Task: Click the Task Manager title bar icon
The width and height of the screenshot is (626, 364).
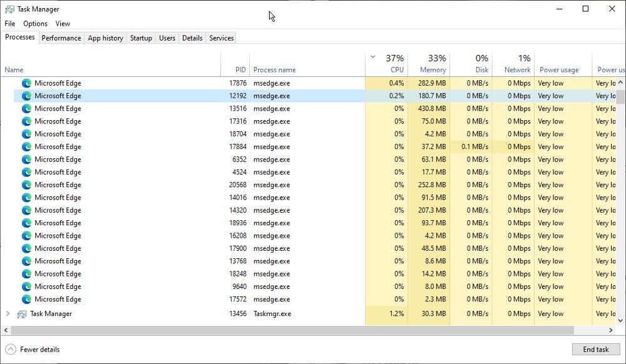Action: point(9,9)
